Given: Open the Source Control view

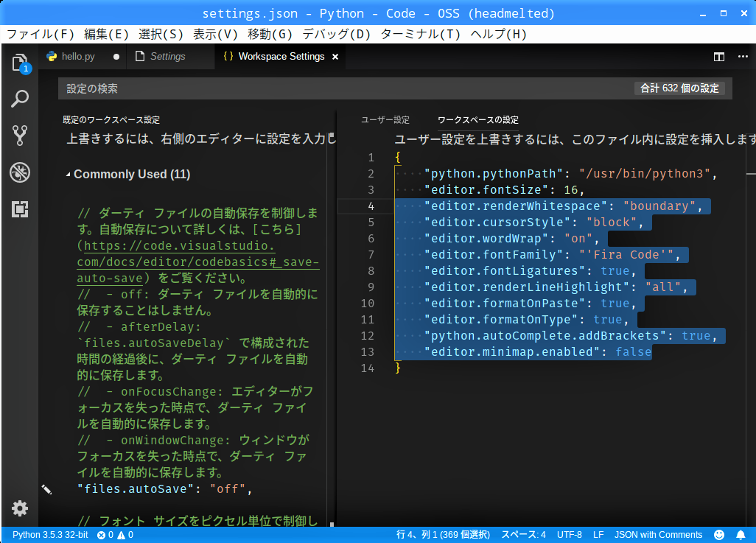Looking at the screenshot, I should [x=20, y=136].
